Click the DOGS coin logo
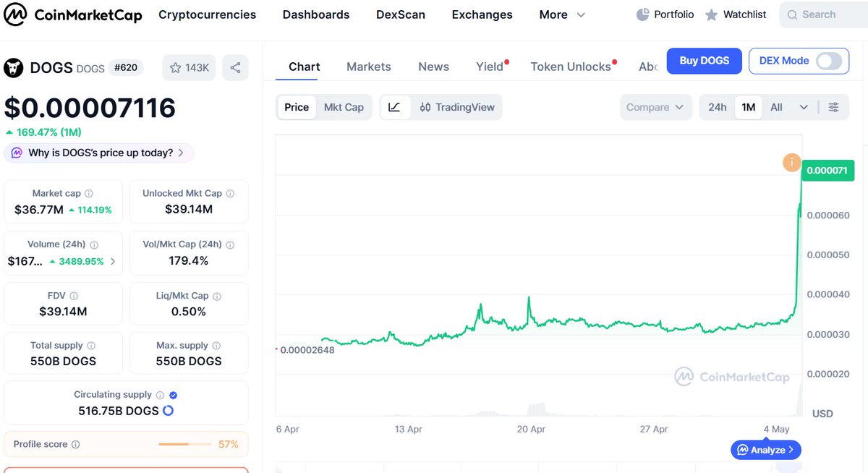The height and width of the screenshot is (473, 868). [14, 68]
